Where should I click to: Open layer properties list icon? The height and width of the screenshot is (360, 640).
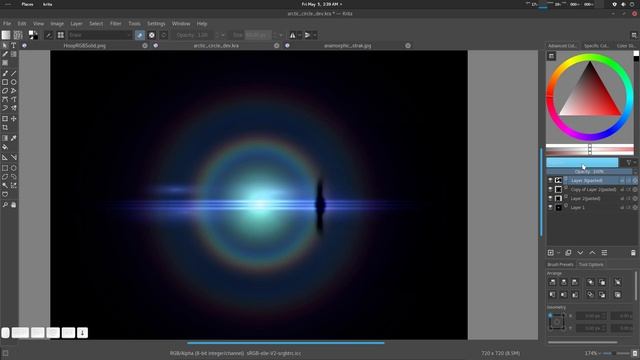point(604,253)
